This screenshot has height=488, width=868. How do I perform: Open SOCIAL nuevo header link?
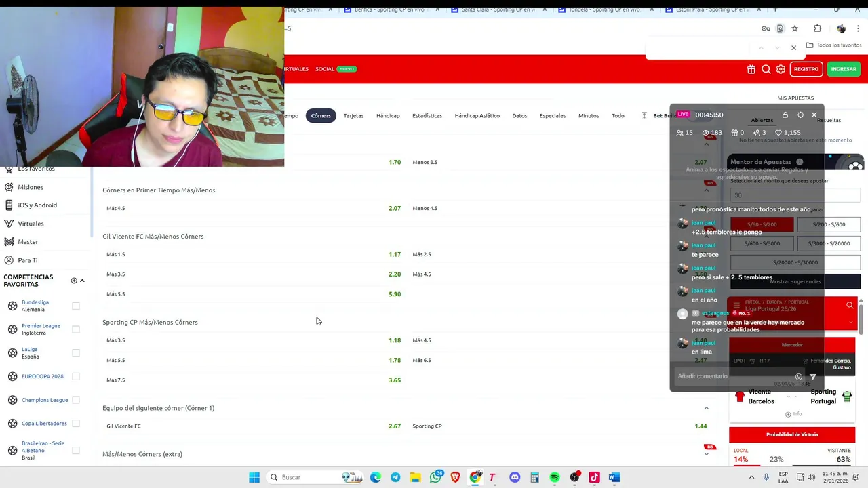click(336, 69)
